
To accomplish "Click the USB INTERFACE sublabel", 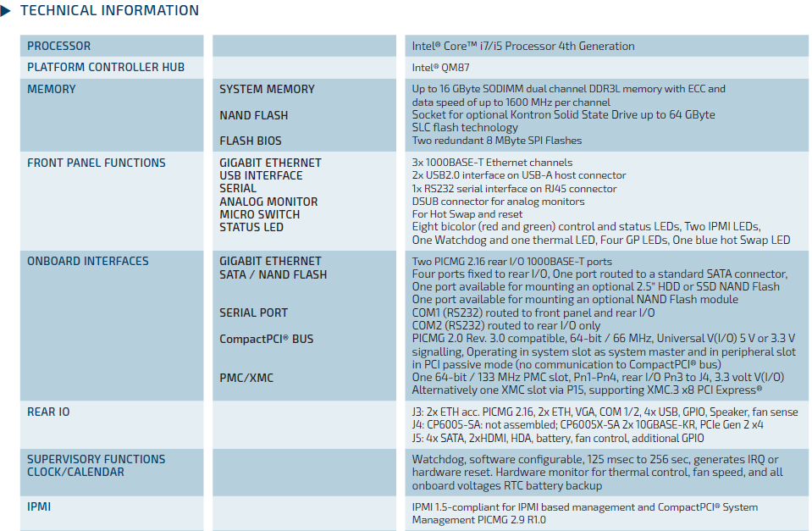I will coord(261,175).
